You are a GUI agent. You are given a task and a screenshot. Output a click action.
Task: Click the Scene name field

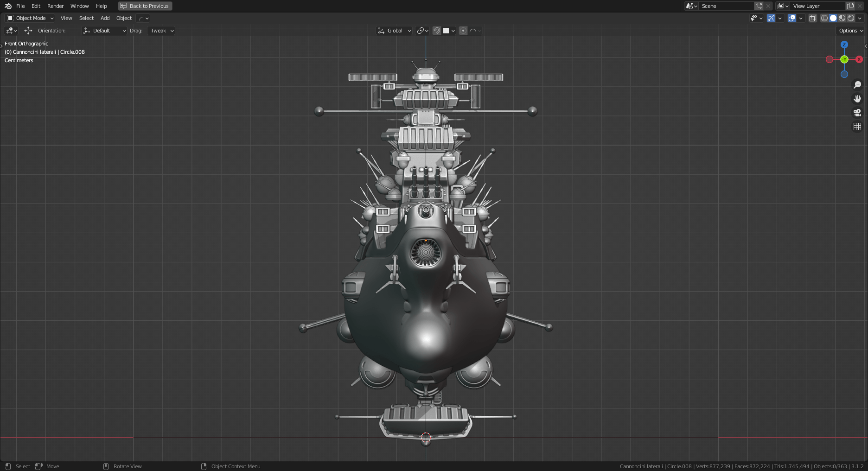[x=726, y=6]
